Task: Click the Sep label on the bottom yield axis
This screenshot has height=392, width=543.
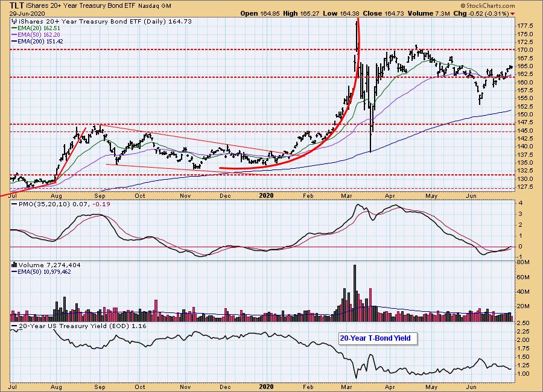Action: coord(100,387)
